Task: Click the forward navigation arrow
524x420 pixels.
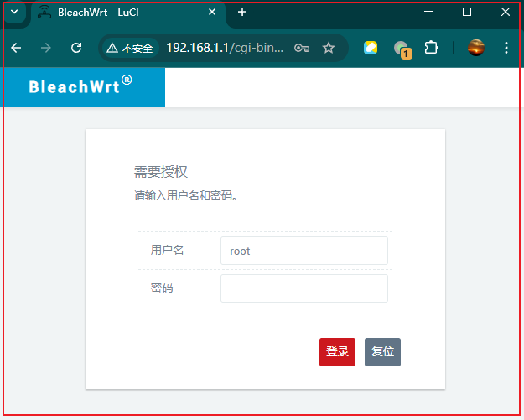Action: click(46, 48)
